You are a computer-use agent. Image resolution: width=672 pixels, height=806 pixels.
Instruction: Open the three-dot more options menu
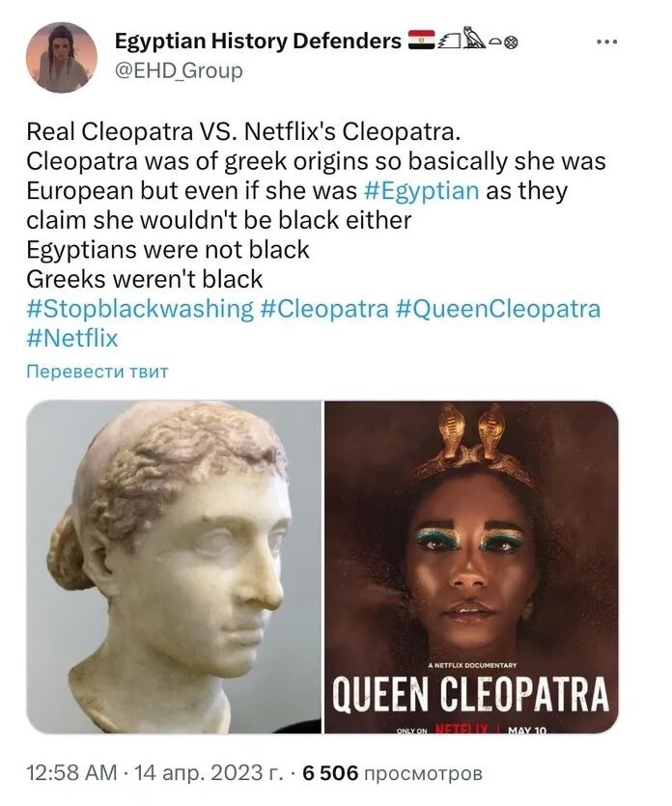(x=606, y=42)
